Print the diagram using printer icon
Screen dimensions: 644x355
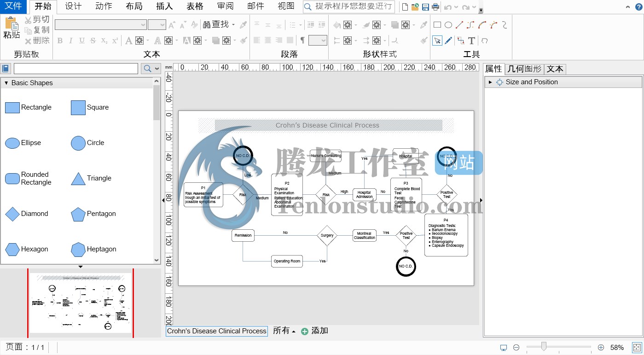coord(435,7)
